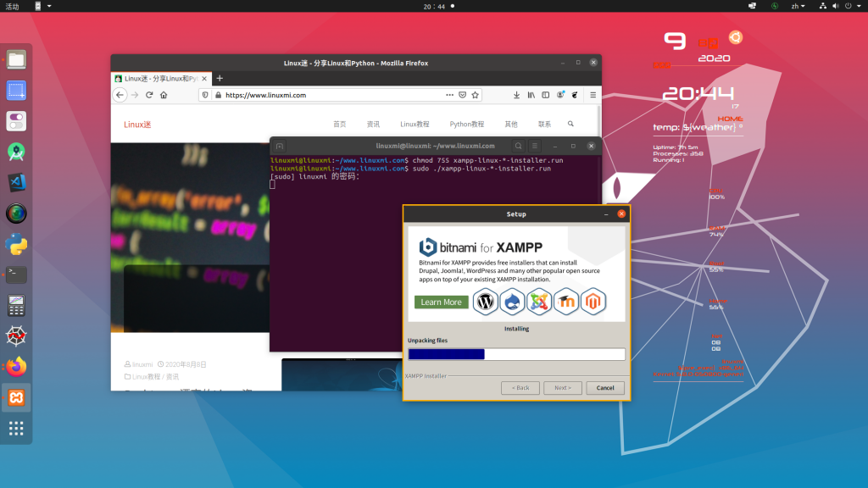The image size is (868, 488).
Task: Go back in Firefox
Action: pos(120,95)
